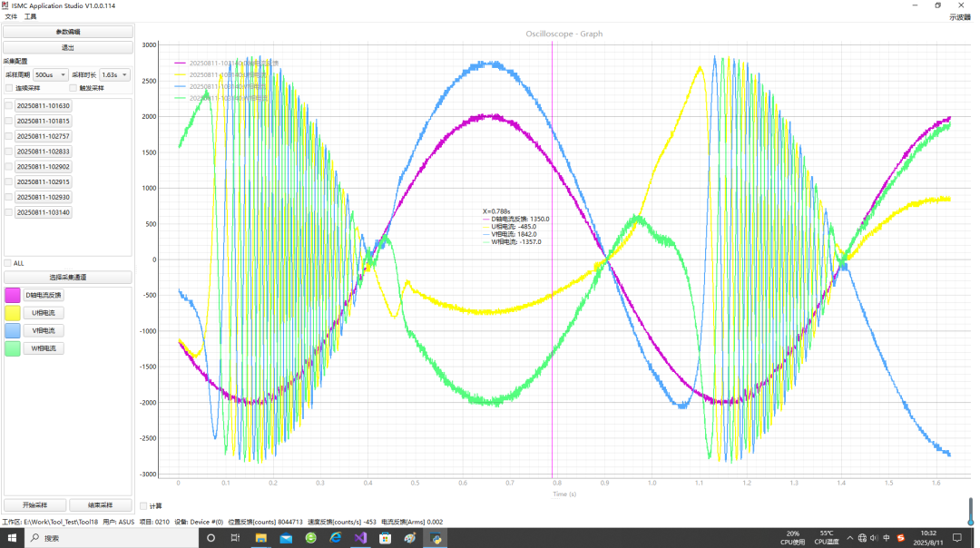The width and height of the screenshot is (980, 548).
Task: Click the taskbar search box
Action: point(112,538)
